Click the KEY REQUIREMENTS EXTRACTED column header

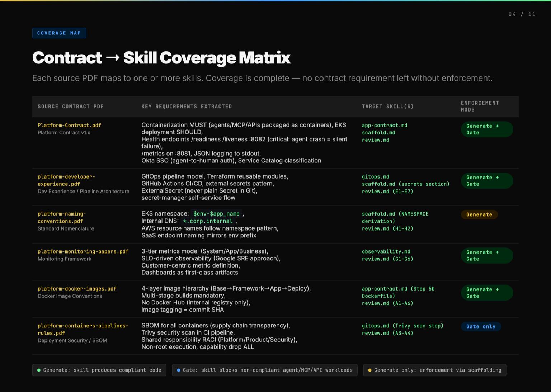pos(187,107)
